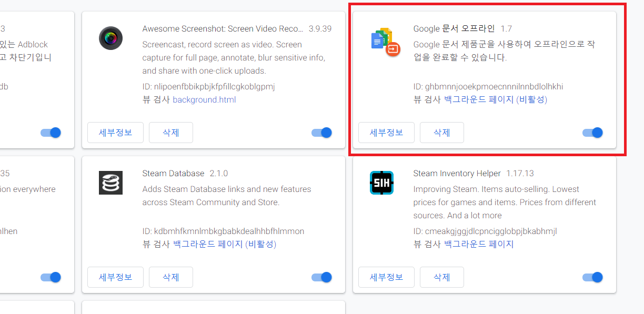Viewport: 644px width, 314px height.
Task: Remove Google 문서 오프라인 with 삭제 button
Action: tap(442, 133)
